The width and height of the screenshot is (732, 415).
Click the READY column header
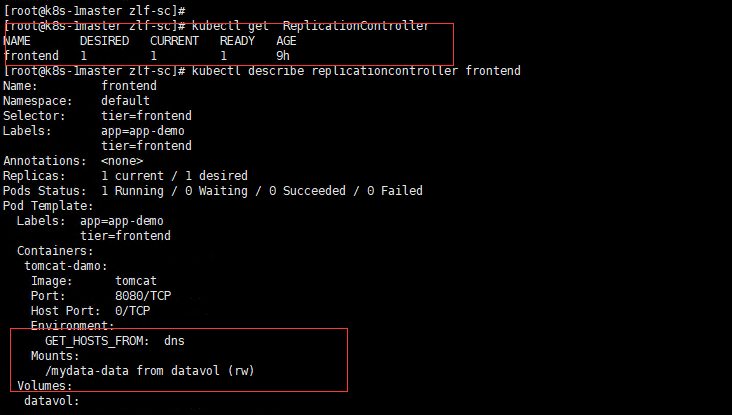[237, 40]
